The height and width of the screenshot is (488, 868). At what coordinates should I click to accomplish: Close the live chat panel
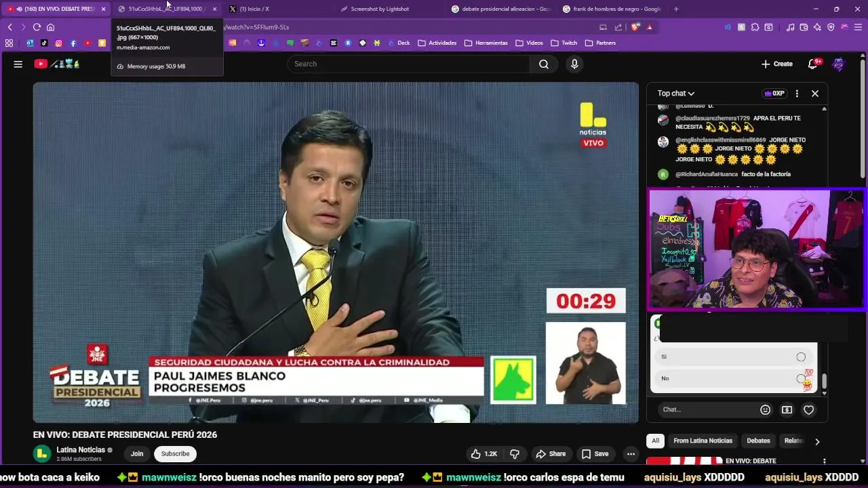point(815,94)
